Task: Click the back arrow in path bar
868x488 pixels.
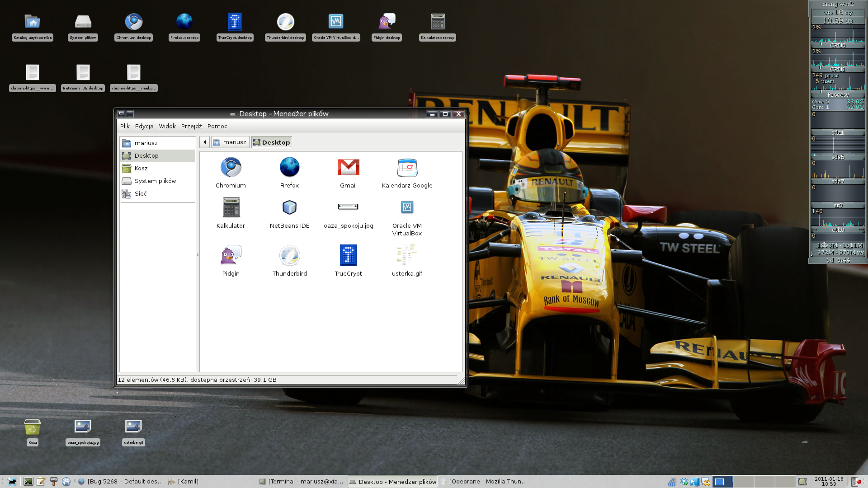Action: point(204,142)
